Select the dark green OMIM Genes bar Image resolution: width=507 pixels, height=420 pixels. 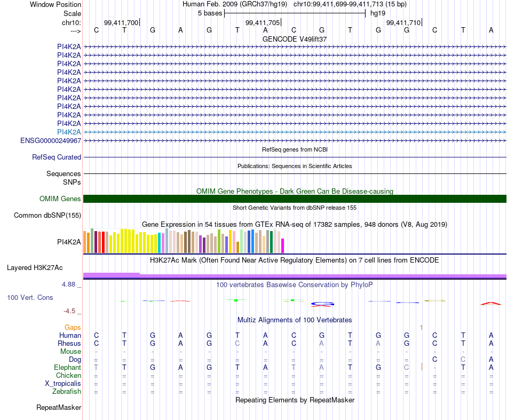[295, 199]
